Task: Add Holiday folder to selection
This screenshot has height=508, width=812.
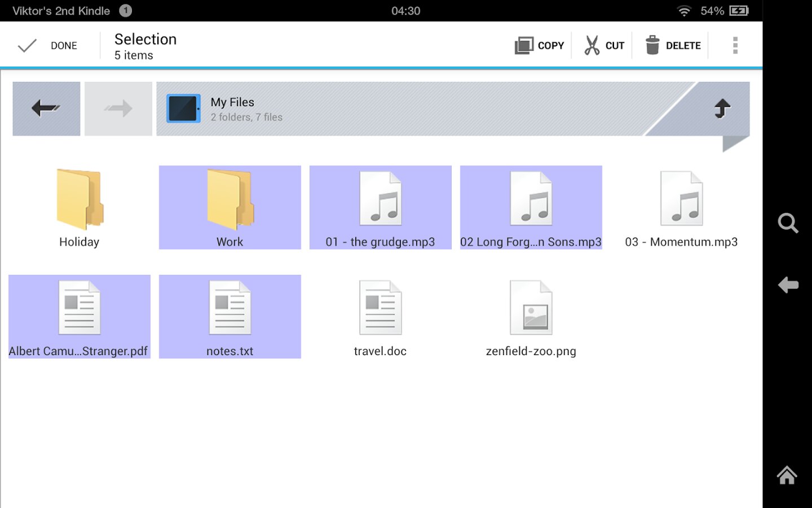Action: pyautogui.click(x=80, y=207)
